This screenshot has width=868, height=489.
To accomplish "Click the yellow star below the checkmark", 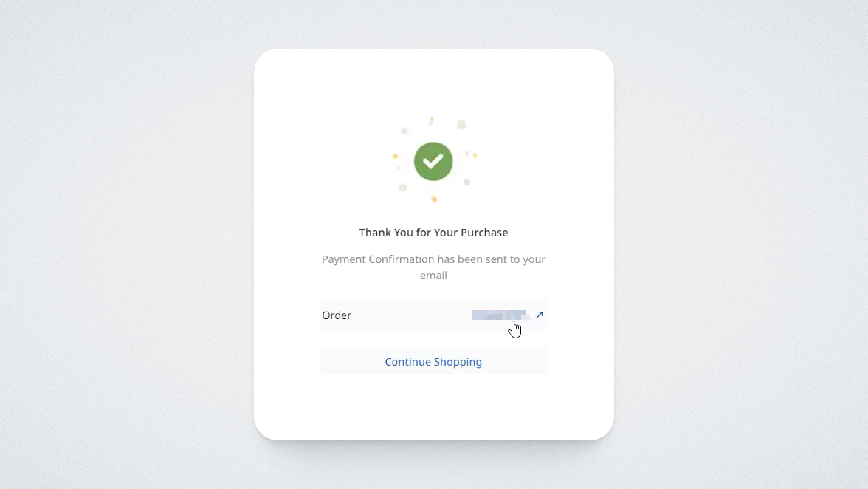I will coord(434,199).
